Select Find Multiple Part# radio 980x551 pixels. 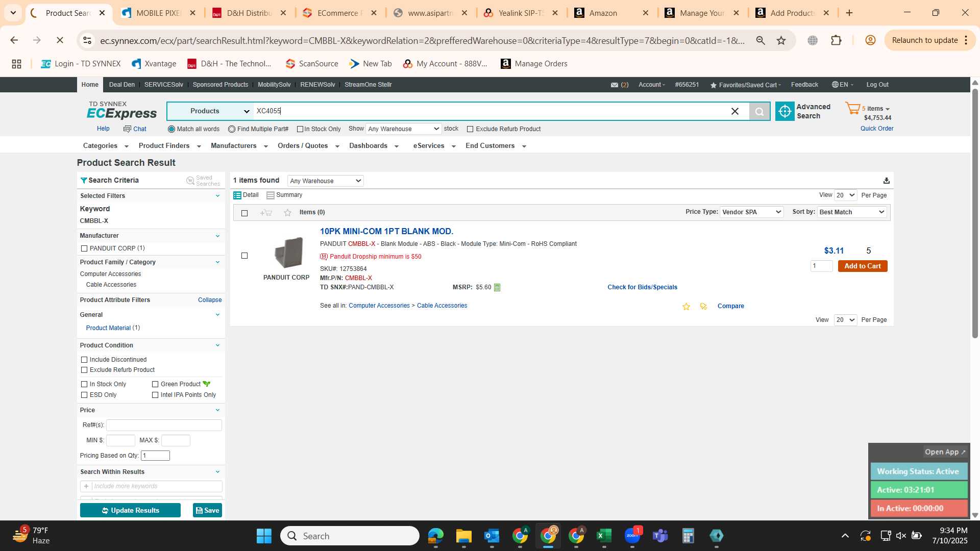pos(232,129)
